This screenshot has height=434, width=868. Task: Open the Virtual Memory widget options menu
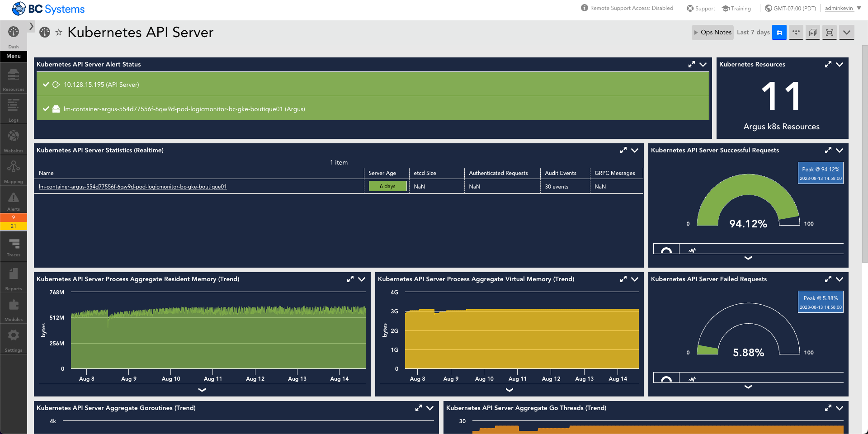coord(635,279)
